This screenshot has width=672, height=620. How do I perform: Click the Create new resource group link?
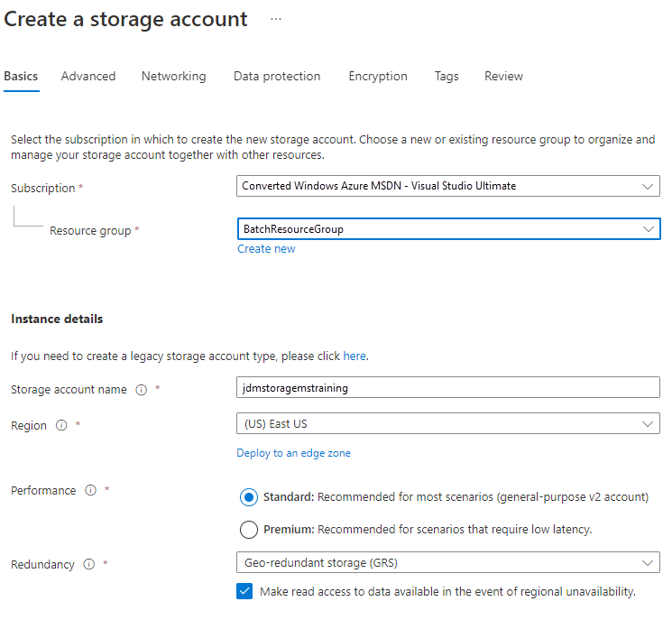point(266,249)
